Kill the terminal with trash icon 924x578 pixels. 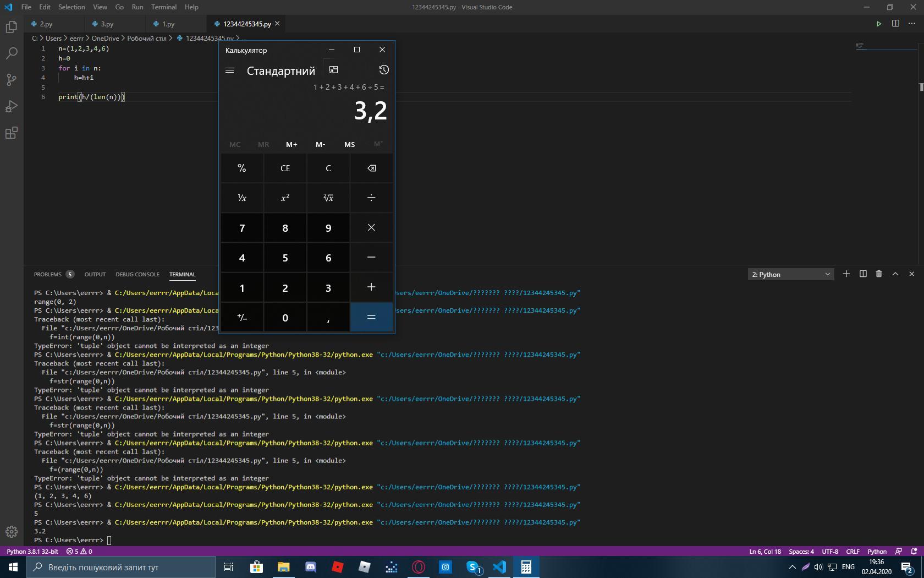pos(878,274)
